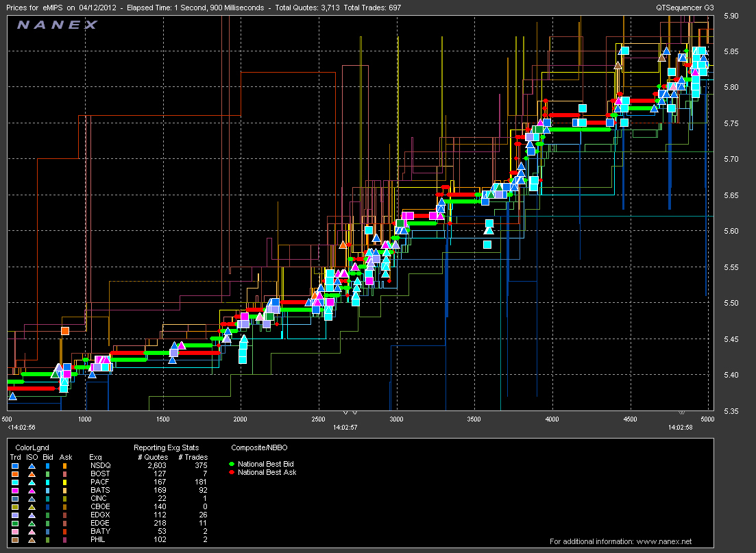
Task: Click the National Best Ask legend label
Action: (267, 472)
